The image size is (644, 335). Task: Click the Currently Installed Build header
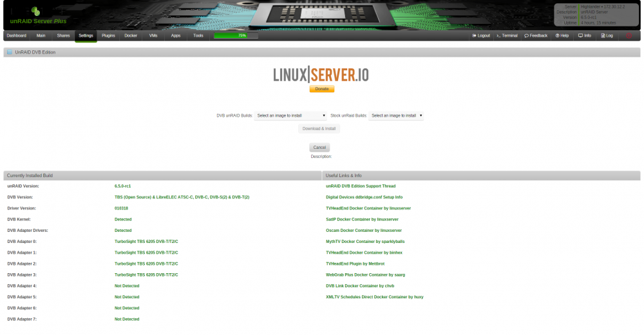coord(163,175)
